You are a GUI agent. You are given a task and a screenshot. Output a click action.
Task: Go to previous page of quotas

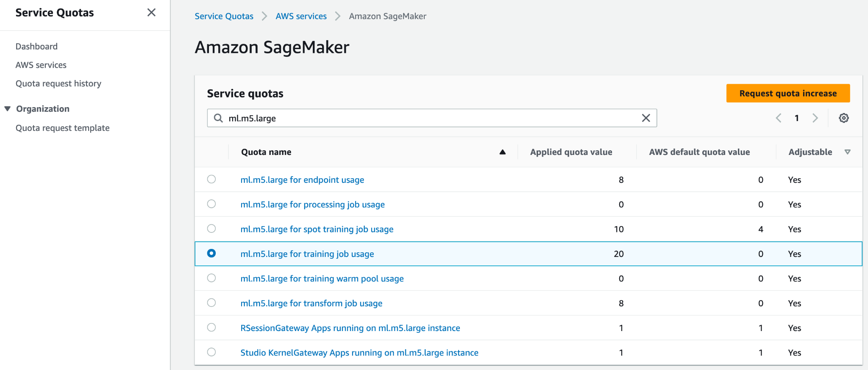pyautogui.click(x=779, y=118)
